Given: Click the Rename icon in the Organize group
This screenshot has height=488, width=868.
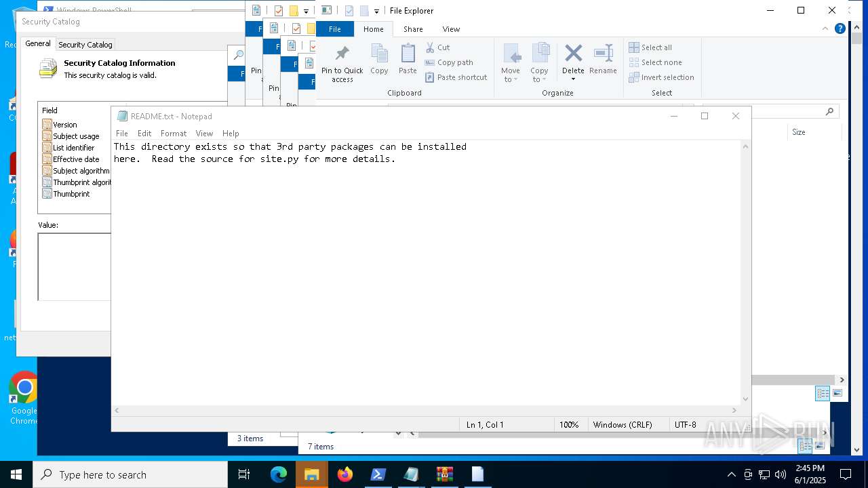Looking at the screenshot, I should 603,59.
